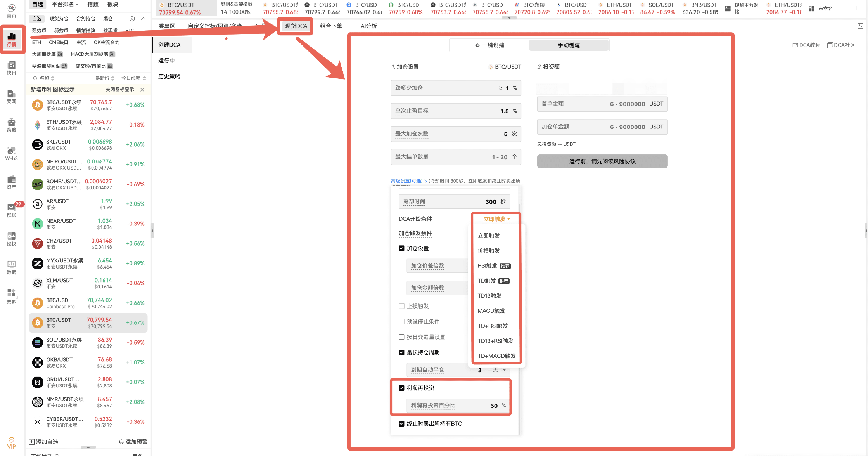Open the 数据 sidebar icon
868x456 pixels.
click(11, 267)
